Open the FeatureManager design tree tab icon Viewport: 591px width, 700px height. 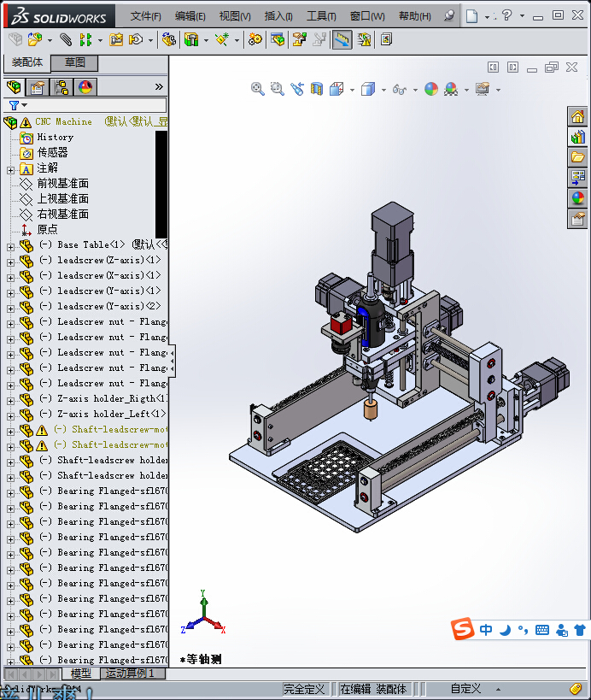pos(14,86)
